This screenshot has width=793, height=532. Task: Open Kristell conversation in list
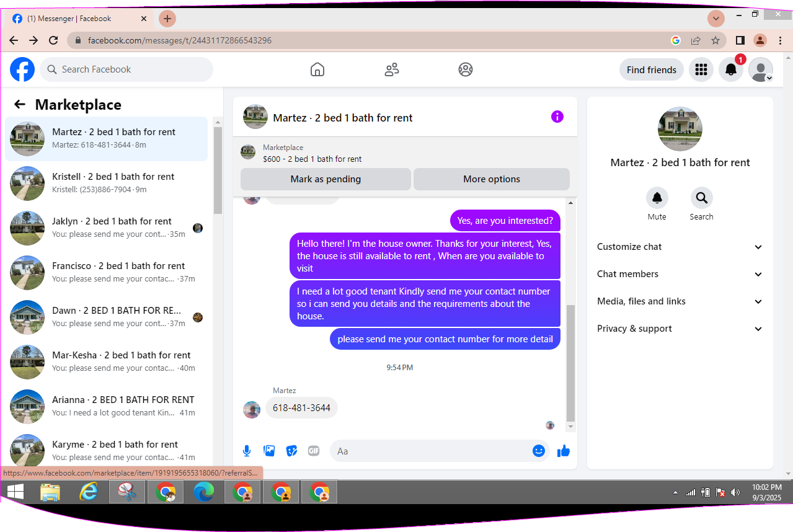(x=107, y=183)
